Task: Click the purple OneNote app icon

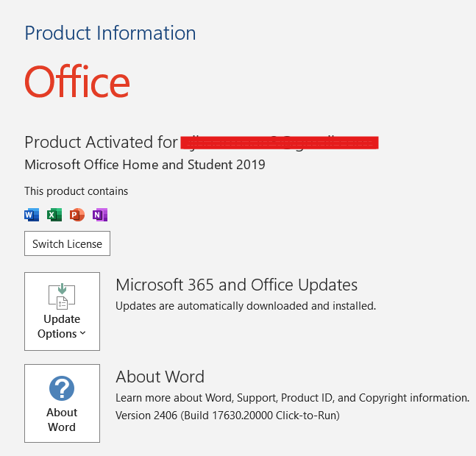Action: 100,215
